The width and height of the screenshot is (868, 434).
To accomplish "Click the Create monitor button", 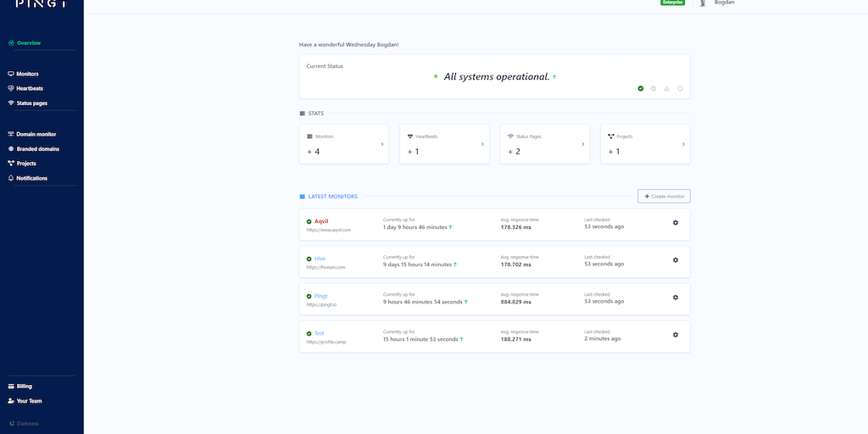I will click(x=664, y=196).
